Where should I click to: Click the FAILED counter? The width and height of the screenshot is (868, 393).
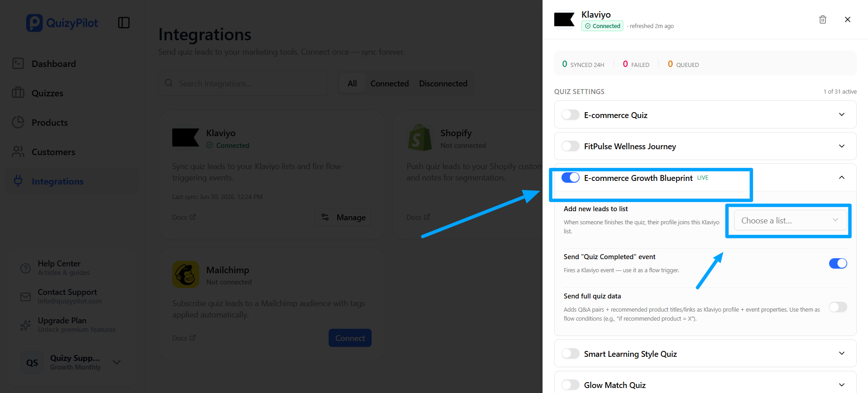pyautogui.click(x=636, y=64)
